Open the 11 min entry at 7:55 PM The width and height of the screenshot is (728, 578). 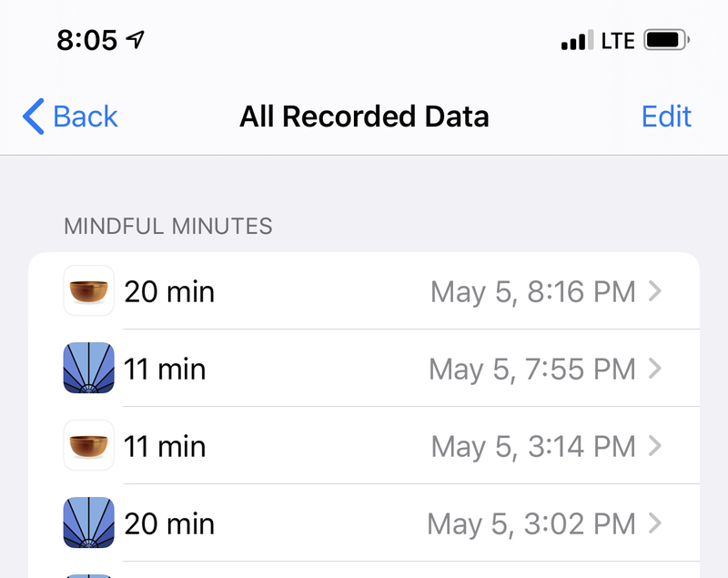[364, 368]
